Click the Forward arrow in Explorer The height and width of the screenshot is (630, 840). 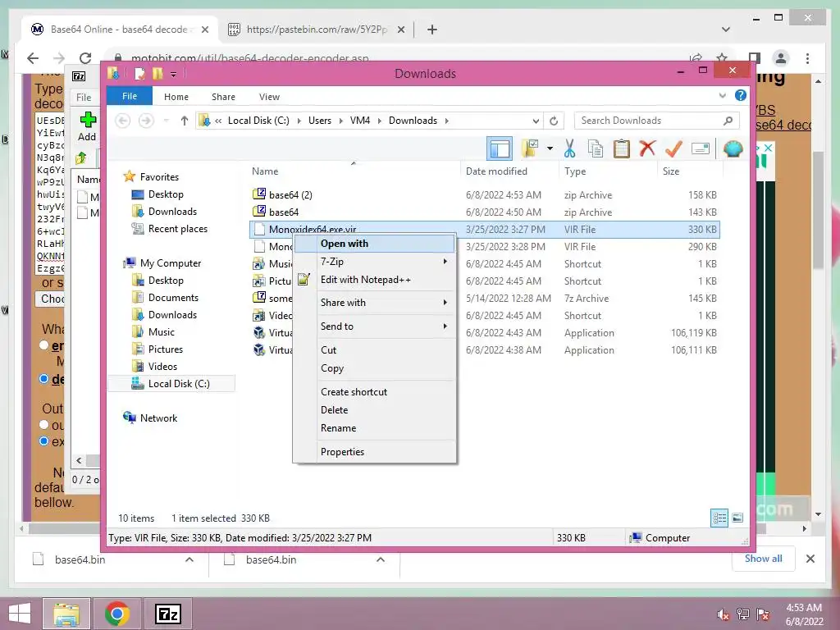tap(146, 121)
